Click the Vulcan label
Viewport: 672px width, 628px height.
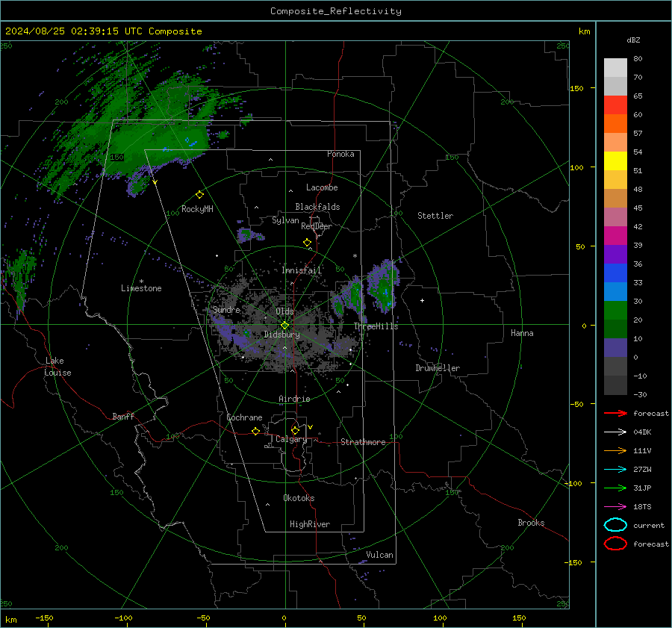tap(379, 555)
